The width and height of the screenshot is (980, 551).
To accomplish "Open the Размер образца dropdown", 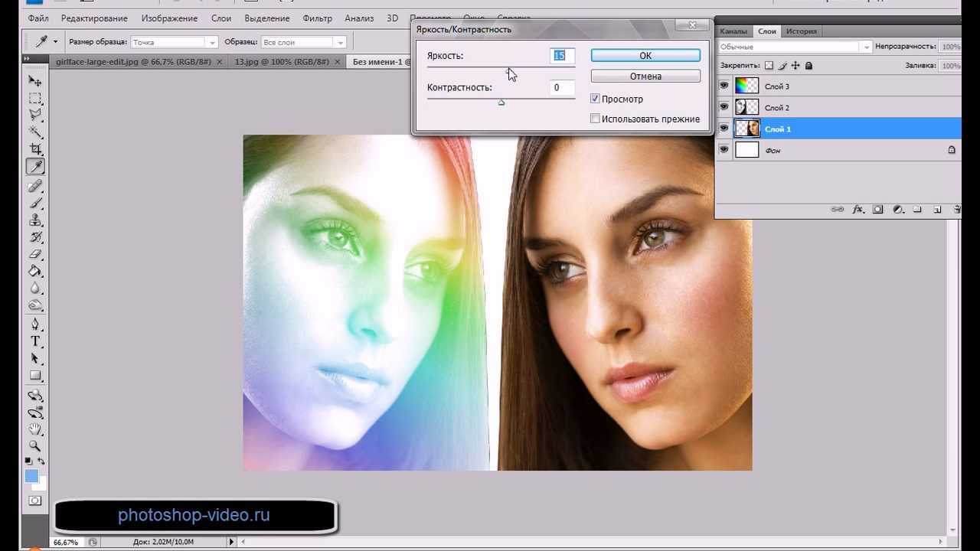I will click(x=175, y=42).
